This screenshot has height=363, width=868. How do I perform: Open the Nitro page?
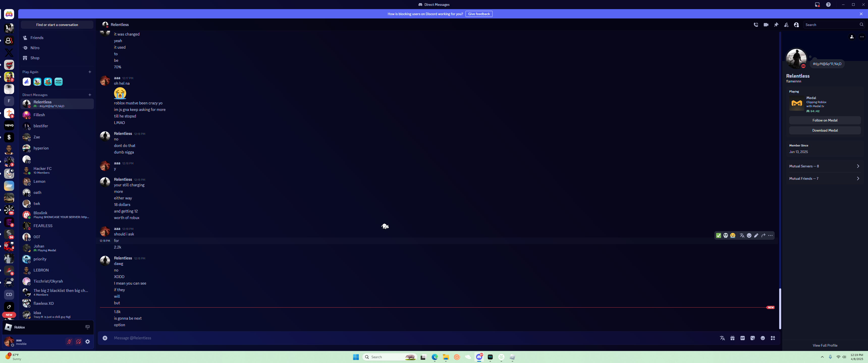[35, 48]
